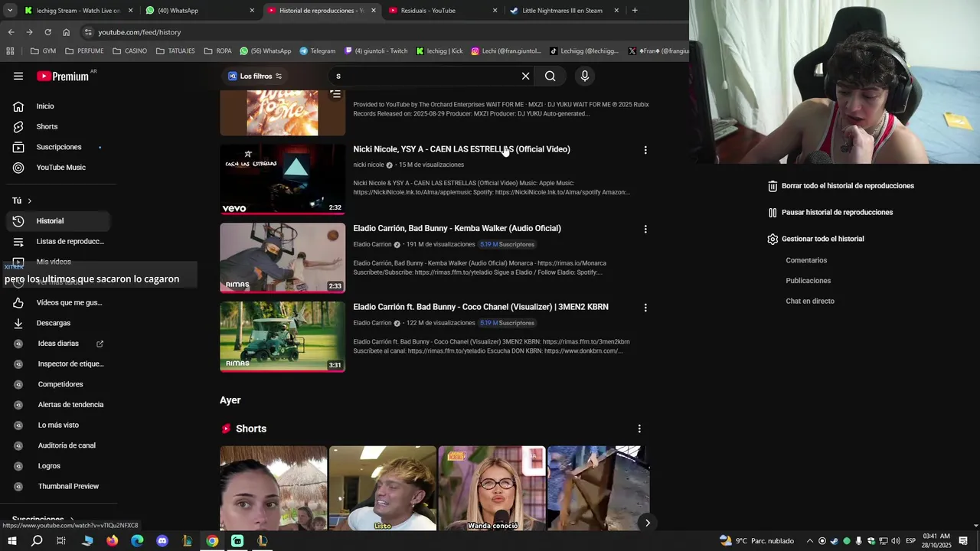
Task: Open Shorts shelf three-dot options menu
Action: coord(639,429)
